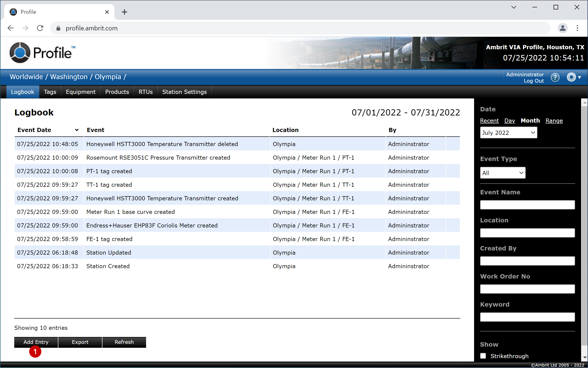Toggle Event Date column sort arrow

coord(77,130)
